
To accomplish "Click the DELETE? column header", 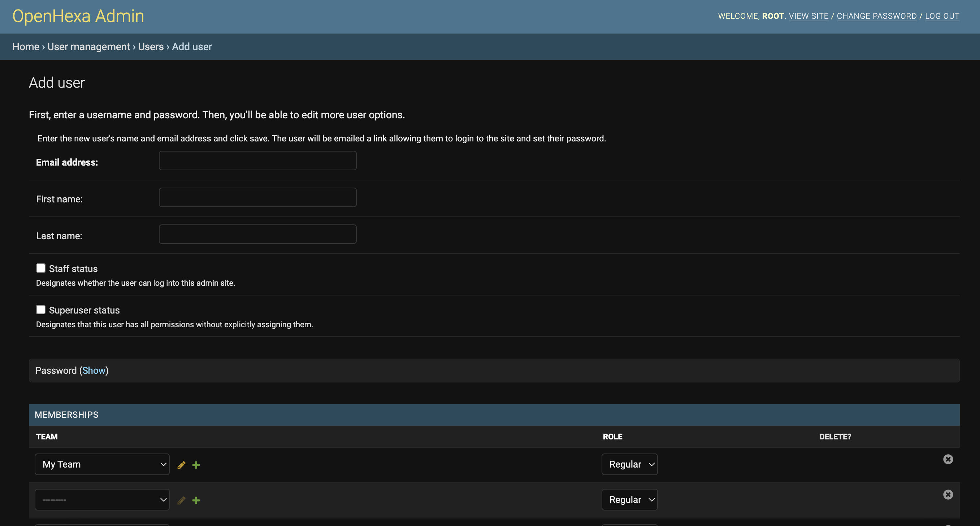I will pos(835,437).
